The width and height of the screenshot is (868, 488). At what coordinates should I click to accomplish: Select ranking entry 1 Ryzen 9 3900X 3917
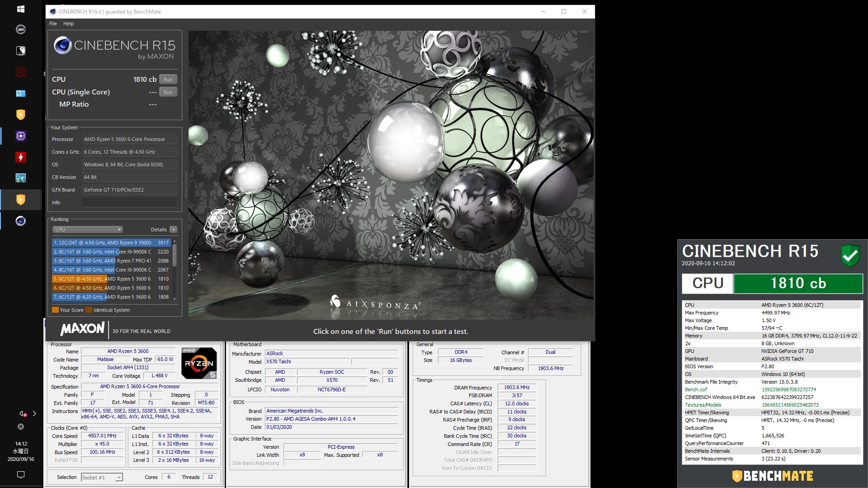(x=111, y=243)
